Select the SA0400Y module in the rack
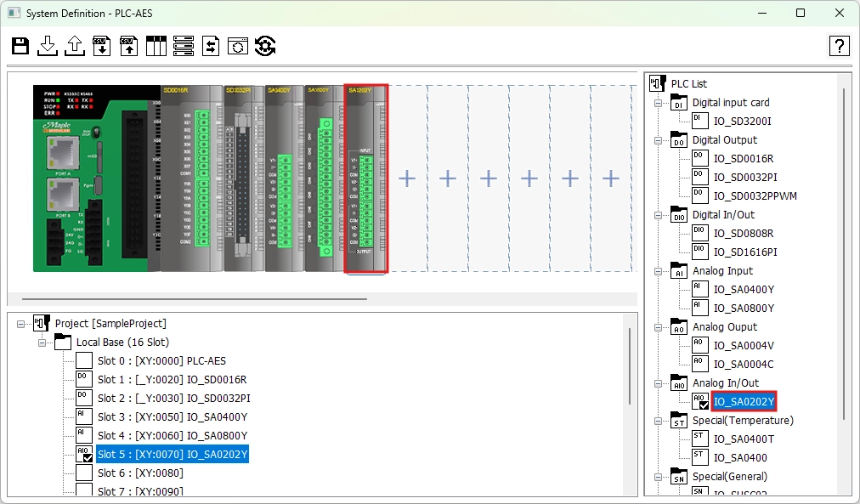 pyautogui.click(x=285, y=178)
